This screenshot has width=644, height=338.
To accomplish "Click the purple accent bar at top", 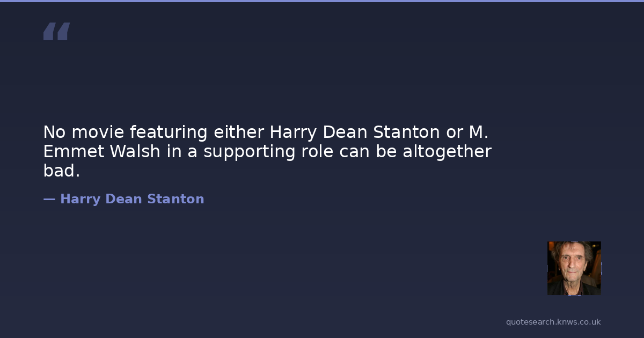I will [x=322, y=1].
